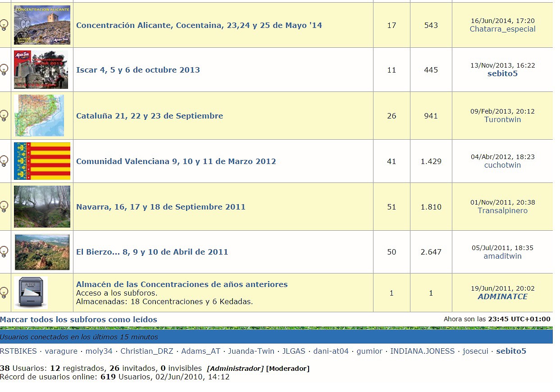Open the El Bierzo landscape thumbnail

pos(42,252)
